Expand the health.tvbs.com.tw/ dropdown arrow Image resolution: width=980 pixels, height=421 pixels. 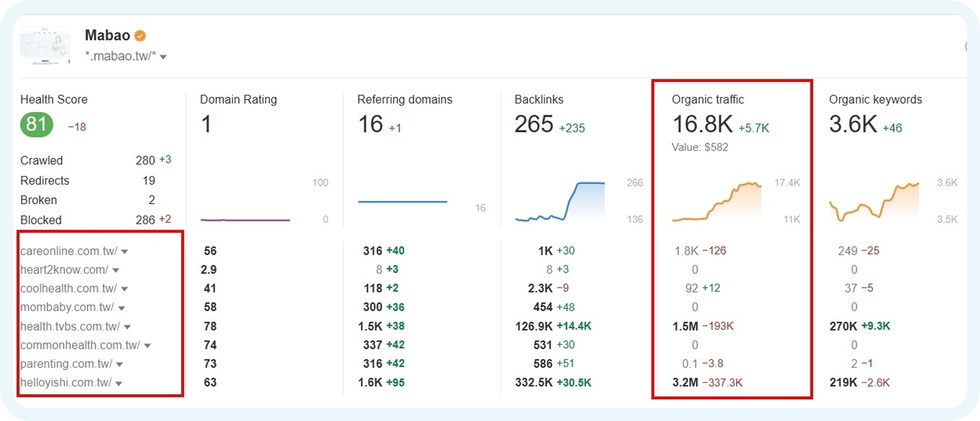tap(127, 327)
